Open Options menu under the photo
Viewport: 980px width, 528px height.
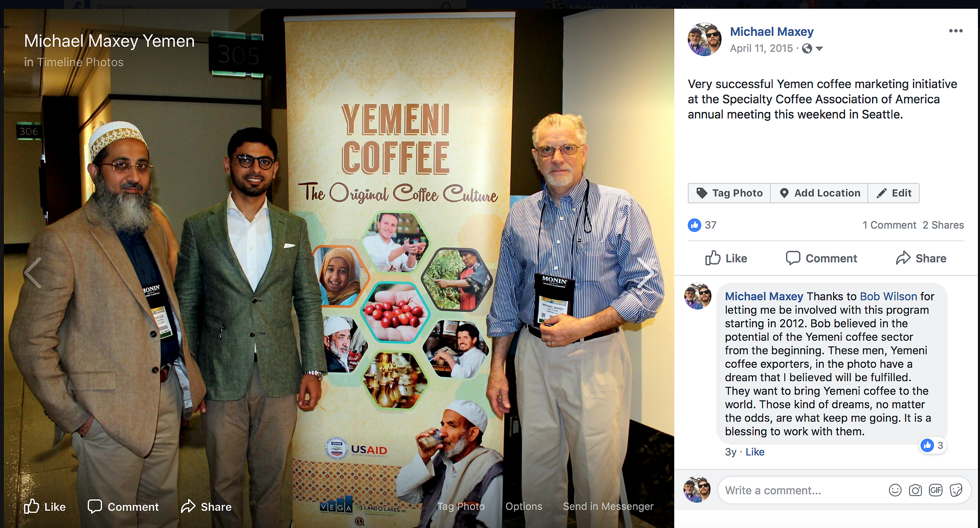(524, 506)
